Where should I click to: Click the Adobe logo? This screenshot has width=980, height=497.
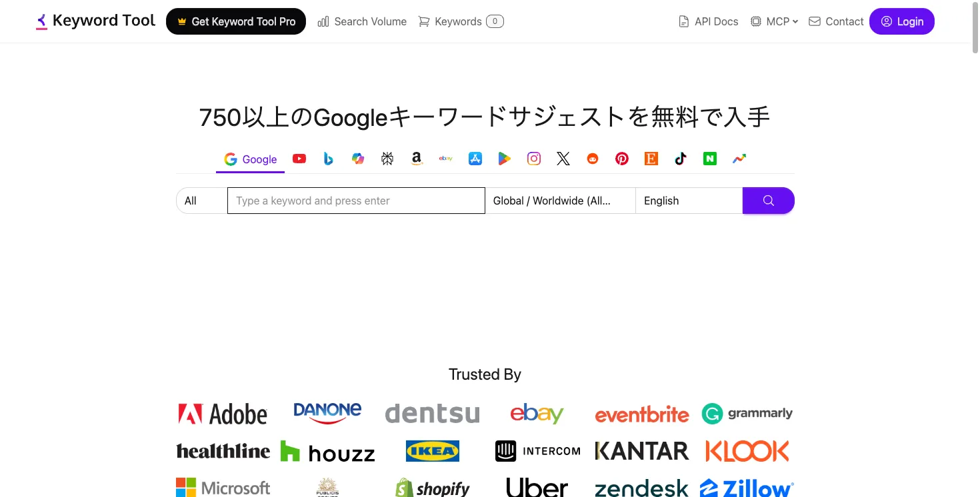(223, 414)
